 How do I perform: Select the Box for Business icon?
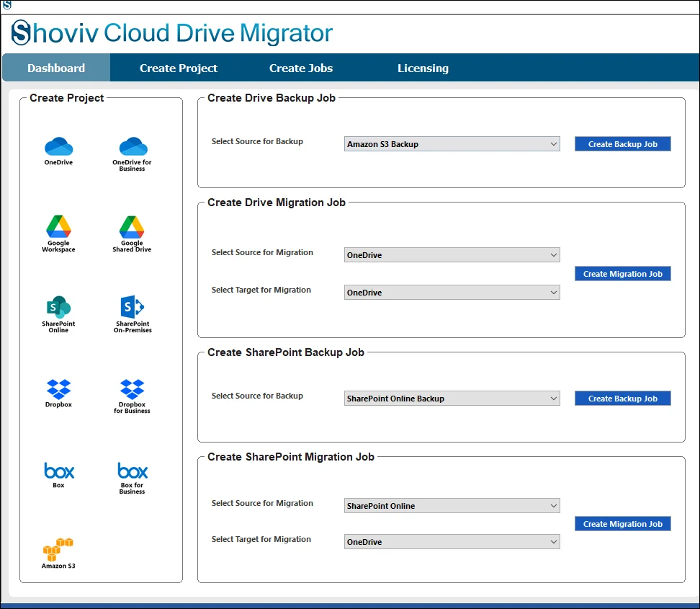pos(132,479)
